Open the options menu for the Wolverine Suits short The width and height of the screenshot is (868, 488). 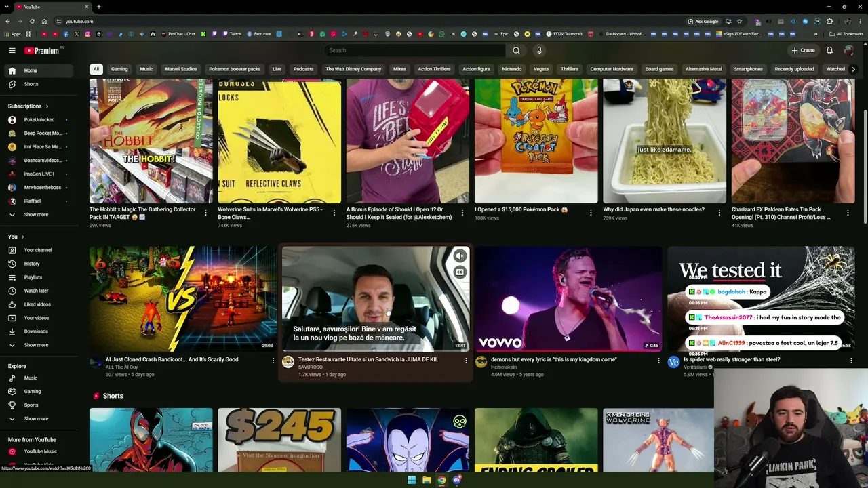coord(334,213)
